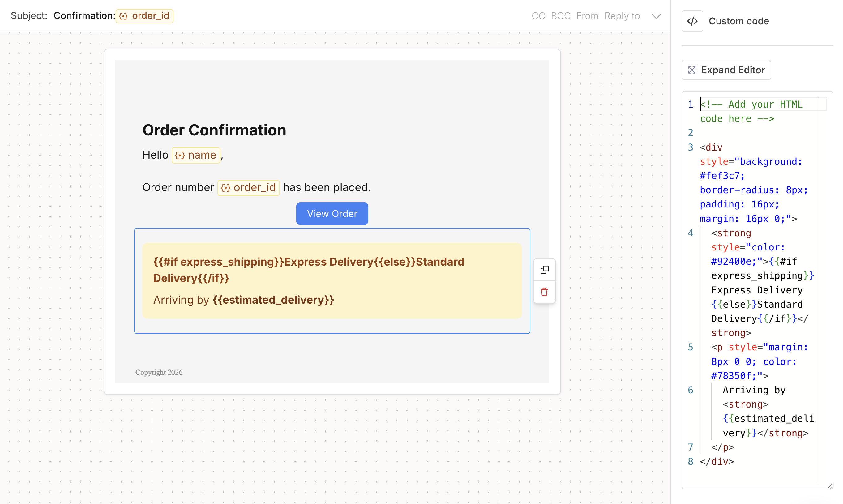
Task: Click the Order Confirmation heading
Action: pos(214,130)
